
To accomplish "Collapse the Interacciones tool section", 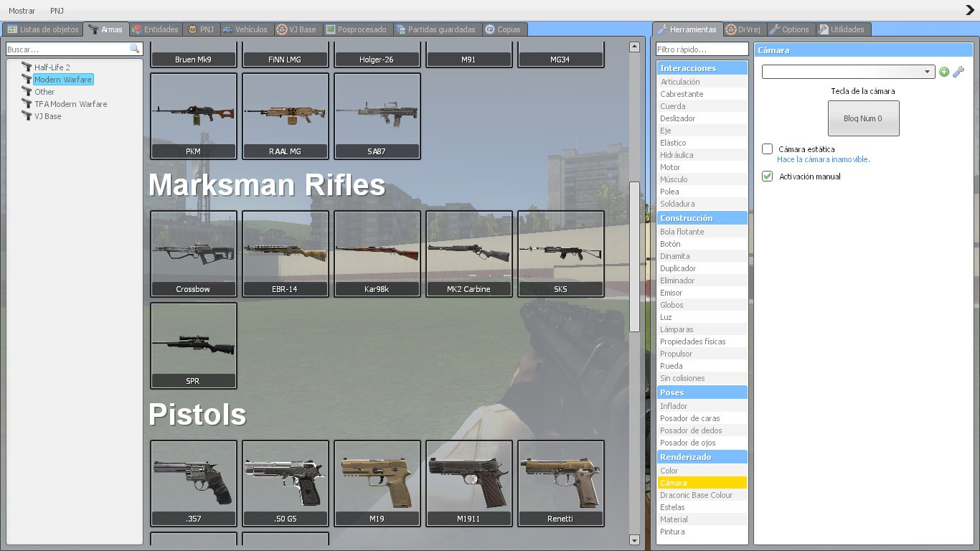I will click(x=702, y=68).
